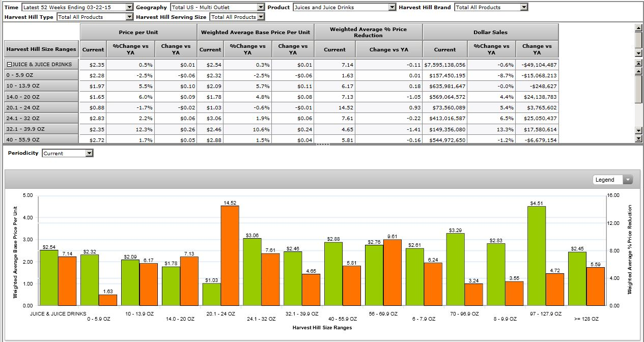Click the Legend dropdown arrow button
The image size is (644, 342).
pos(628,180)
